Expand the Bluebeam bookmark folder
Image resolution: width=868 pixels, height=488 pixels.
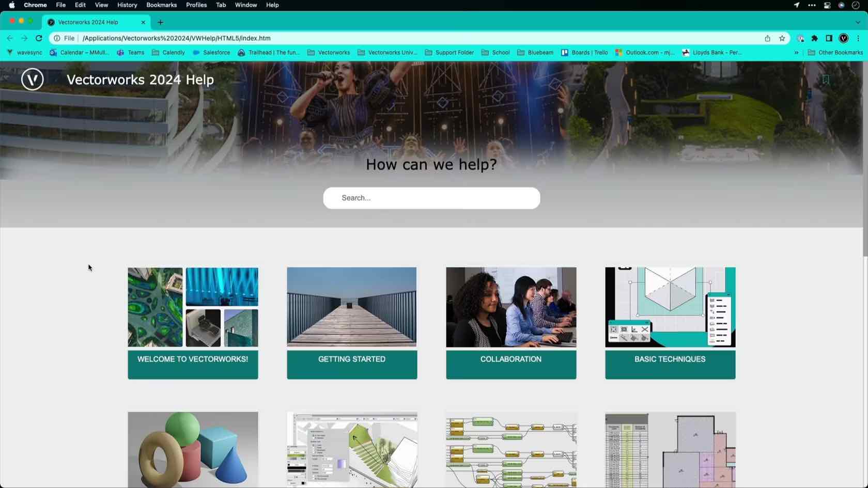pyautogui.click(x=535, y=53)
